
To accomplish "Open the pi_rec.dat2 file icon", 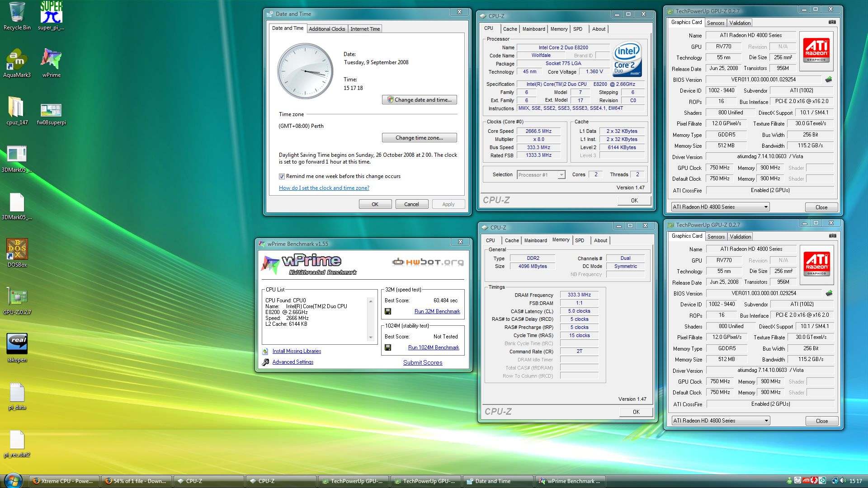I will coord(17,443).
